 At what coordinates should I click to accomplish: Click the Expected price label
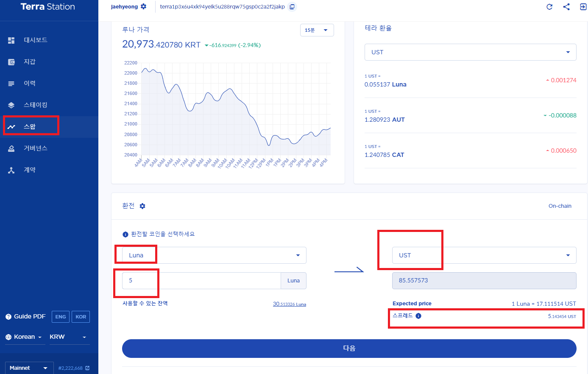pyautogui.click(x=412, y=304)
